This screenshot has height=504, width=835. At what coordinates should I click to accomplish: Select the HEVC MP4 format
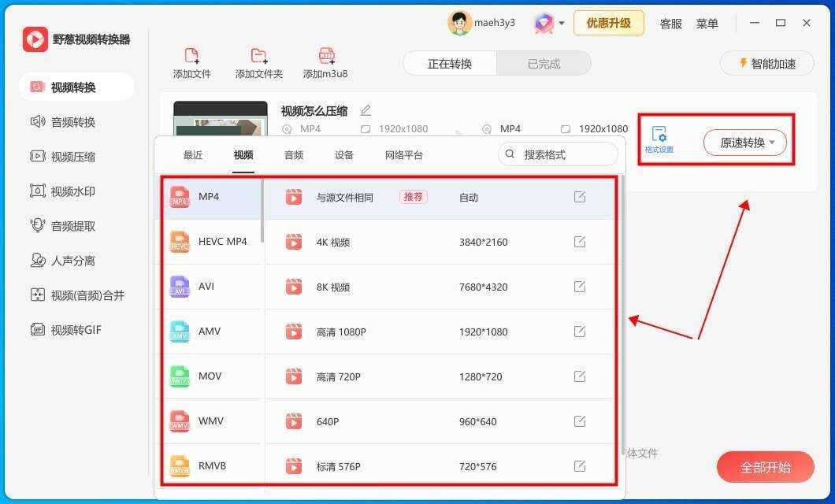click(x=212, y=242)
